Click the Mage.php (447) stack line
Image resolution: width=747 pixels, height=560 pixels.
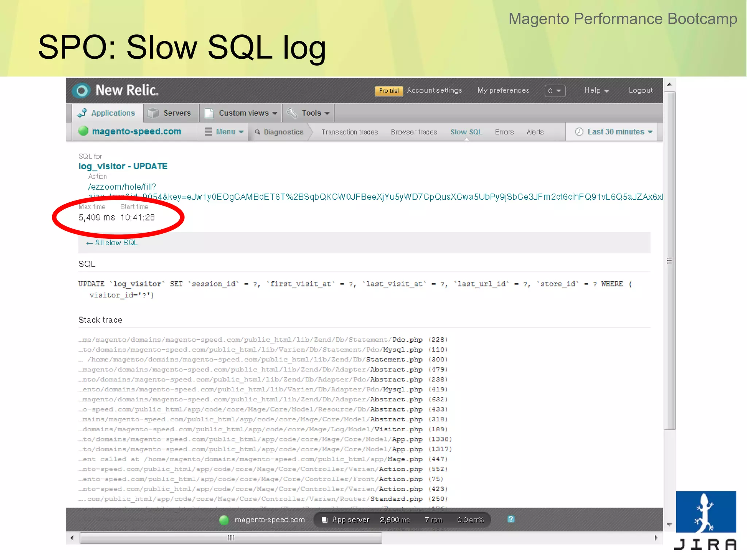pyautogui.click(x=263, y=459)
